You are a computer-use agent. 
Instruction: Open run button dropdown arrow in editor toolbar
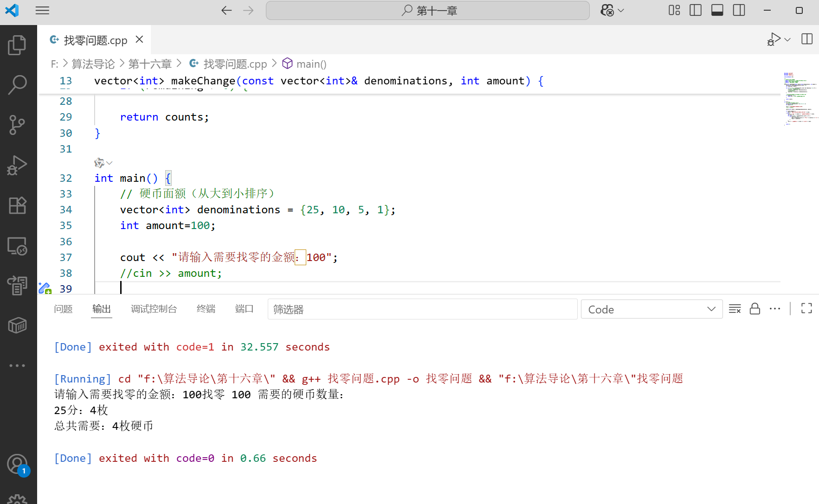[x=787, y=40]
